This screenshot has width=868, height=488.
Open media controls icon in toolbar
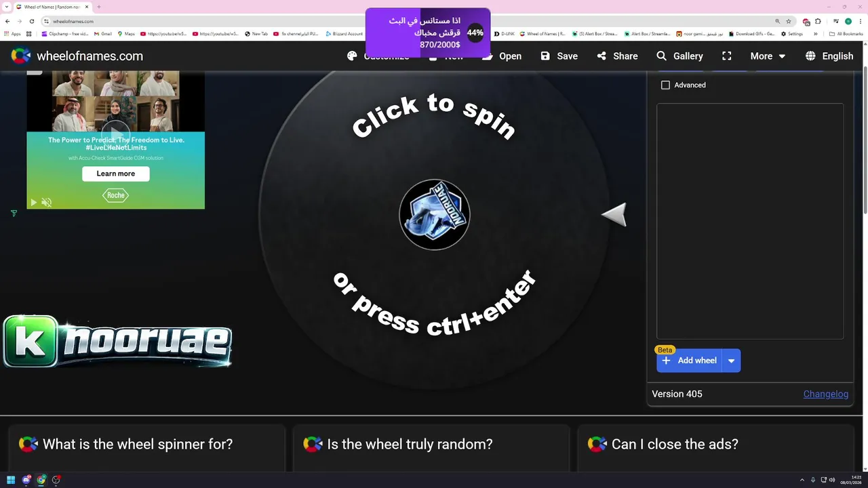[x=835, y=21]
